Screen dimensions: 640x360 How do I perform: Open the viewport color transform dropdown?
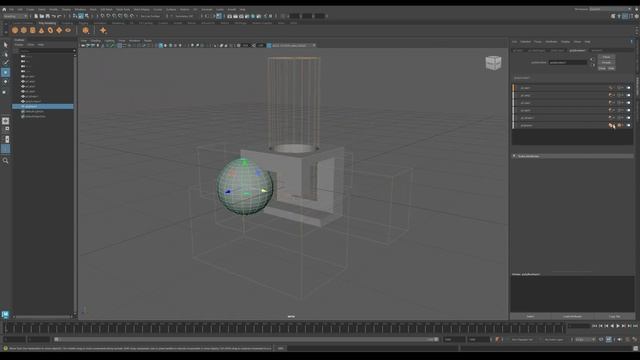[294, 45]
